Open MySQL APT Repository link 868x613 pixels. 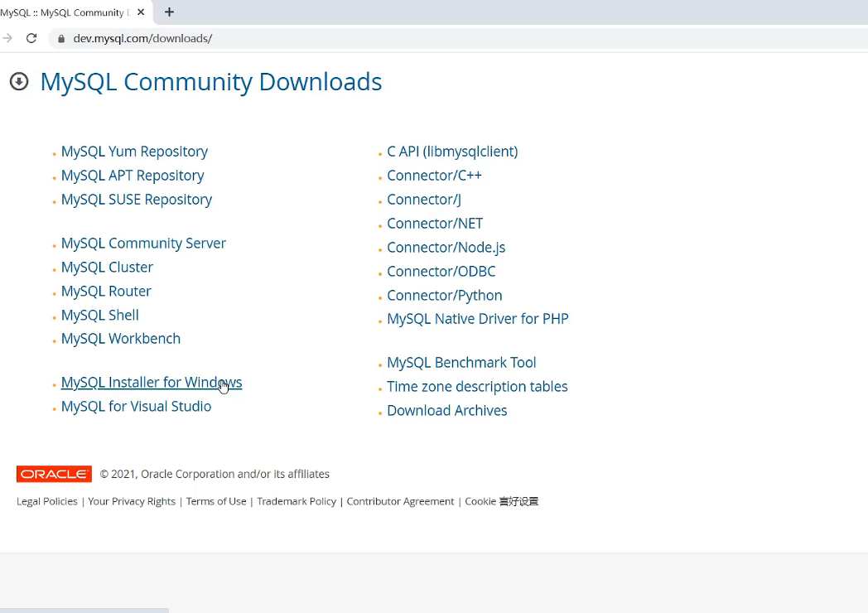pos(133,176)
